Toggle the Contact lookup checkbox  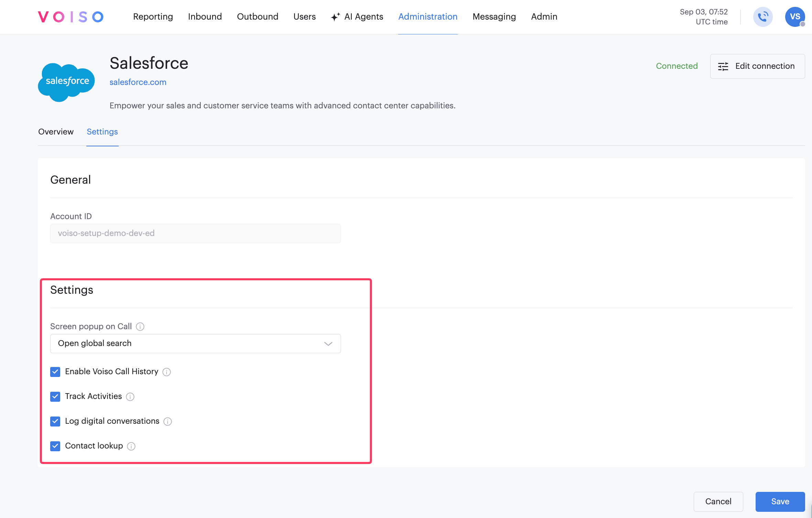click(55, 446)
